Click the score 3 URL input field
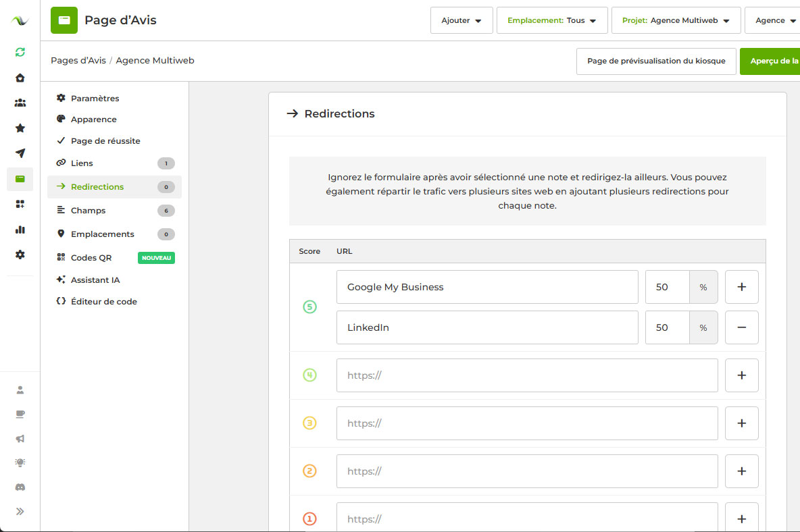The height and width of the screenshot is (532, 800). (526, 423)
